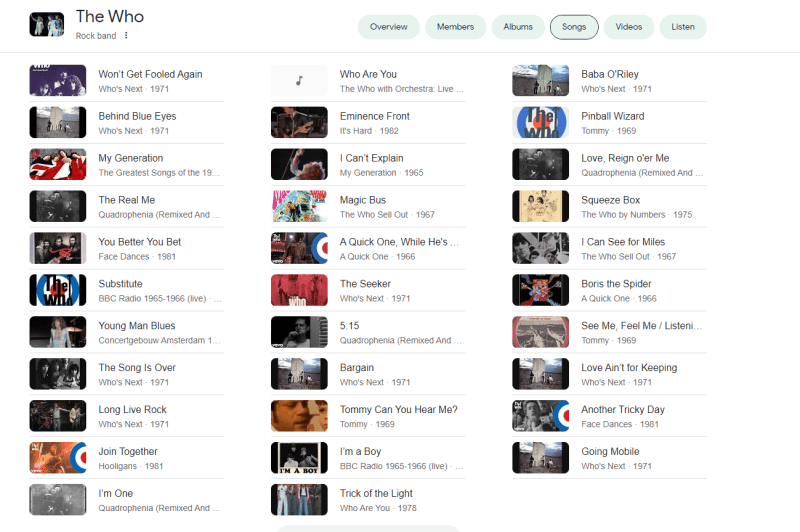Open Eminence Front song
The width and height of the screenshot is (800, 532).
[374, 116]
